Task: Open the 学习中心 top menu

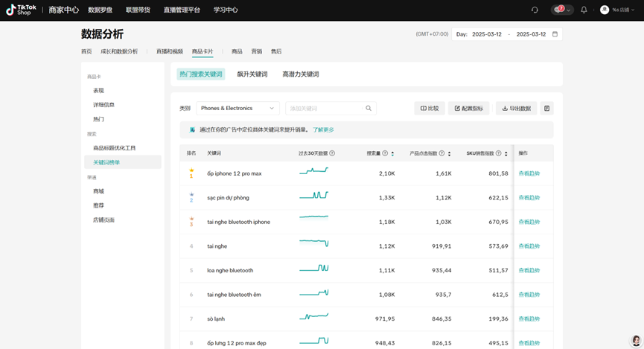Action: pyautogui.click(x=226, y=10)
